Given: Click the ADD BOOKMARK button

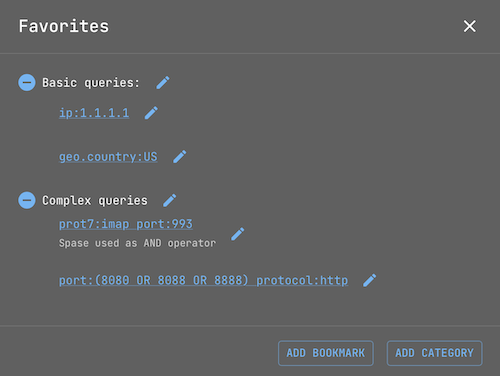Looking at the screenshot, I should click(x=326, y=353).
